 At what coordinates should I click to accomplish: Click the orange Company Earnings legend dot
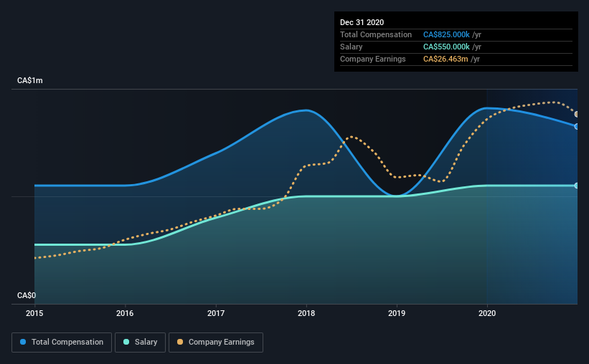[180, 342]
